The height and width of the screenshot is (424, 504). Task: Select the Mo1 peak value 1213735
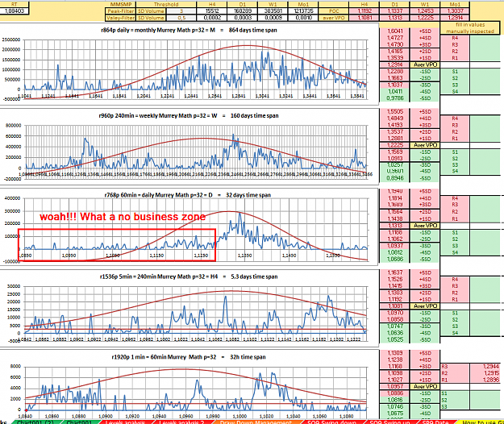(303, 11)
